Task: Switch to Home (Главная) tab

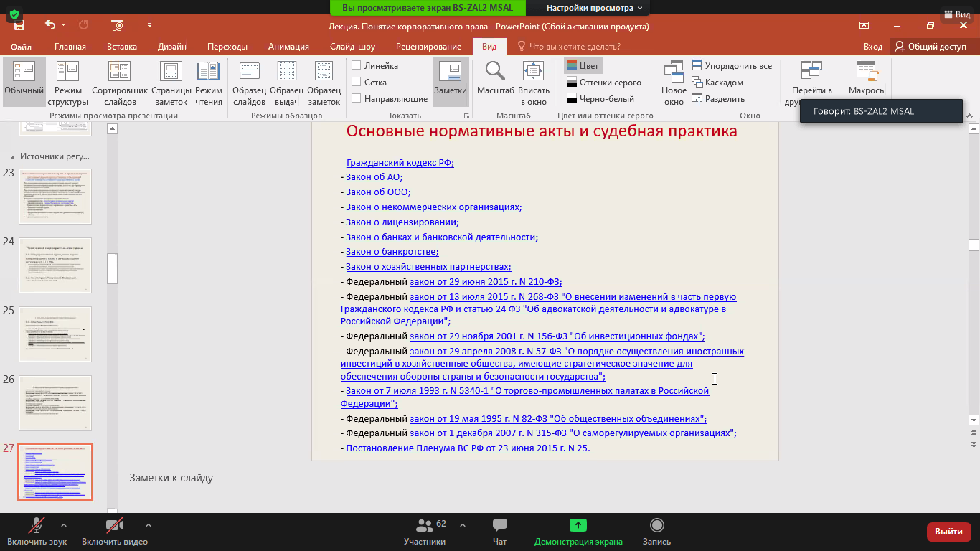Action: coord(70,47)
